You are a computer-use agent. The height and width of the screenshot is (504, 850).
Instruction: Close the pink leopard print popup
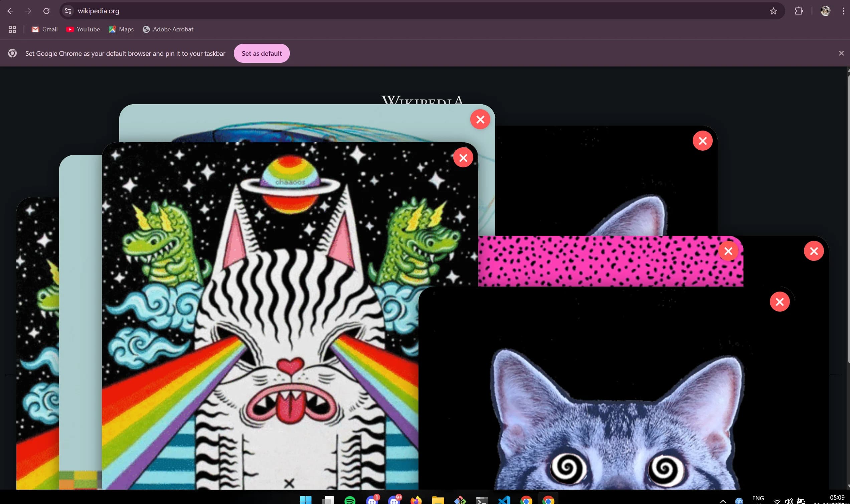click(x=728, y=251)
